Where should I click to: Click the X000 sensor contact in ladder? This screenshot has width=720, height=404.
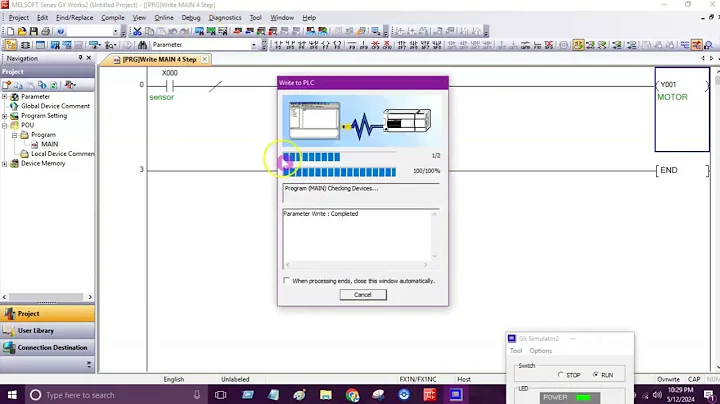pos(169,85)
